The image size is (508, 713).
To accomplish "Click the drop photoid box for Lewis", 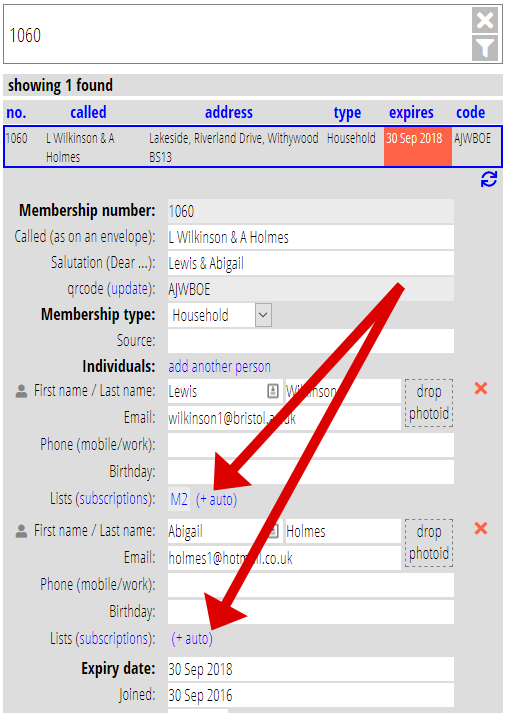I will coord(429,403).
